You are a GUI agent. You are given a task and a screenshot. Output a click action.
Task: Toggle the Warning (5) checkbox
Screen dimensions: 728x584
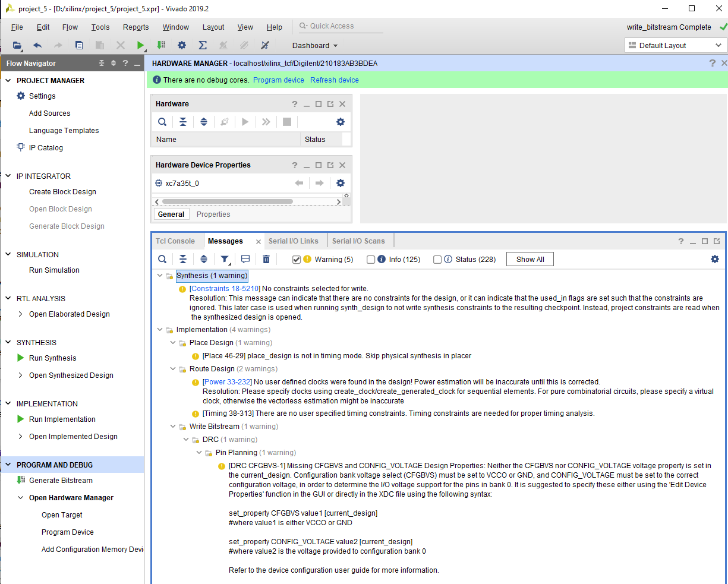click(x=297, y=259)
